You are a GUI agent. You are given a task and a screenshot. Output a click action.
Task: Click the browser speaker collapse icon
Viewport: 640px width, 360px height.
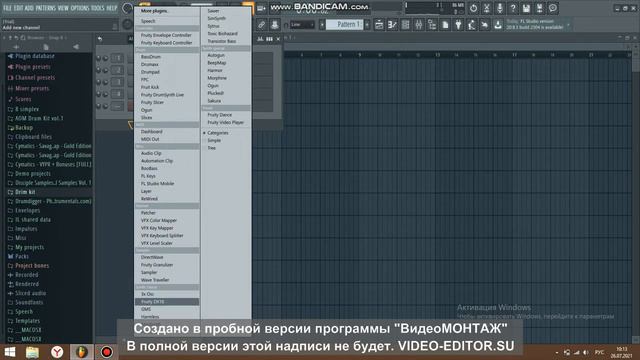[x=76, y=47]
